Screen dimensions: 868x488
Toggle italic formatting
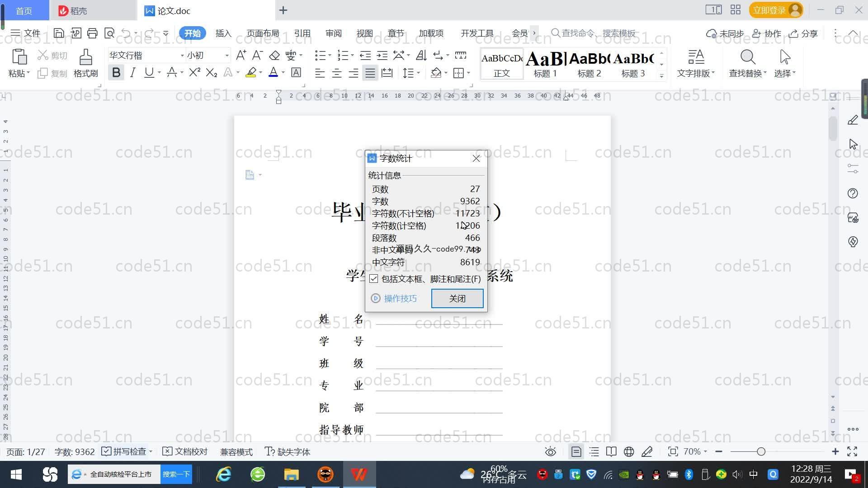point(132,73)
